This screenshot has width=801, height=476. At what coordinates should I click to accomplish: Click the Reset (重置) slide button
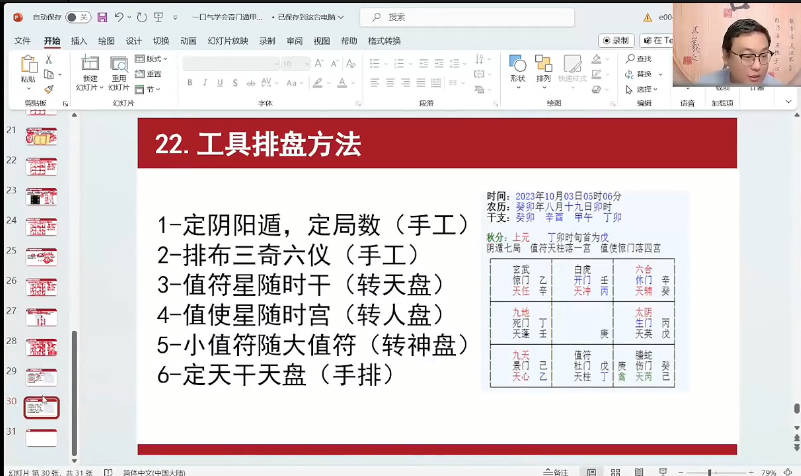pyautogui.click(x=152, y=74)
